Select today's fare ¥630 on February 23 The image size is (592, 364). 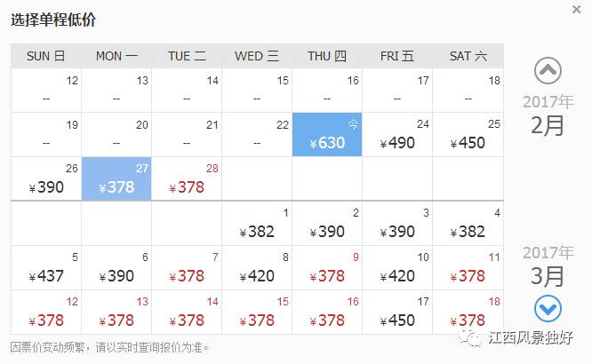327,135
